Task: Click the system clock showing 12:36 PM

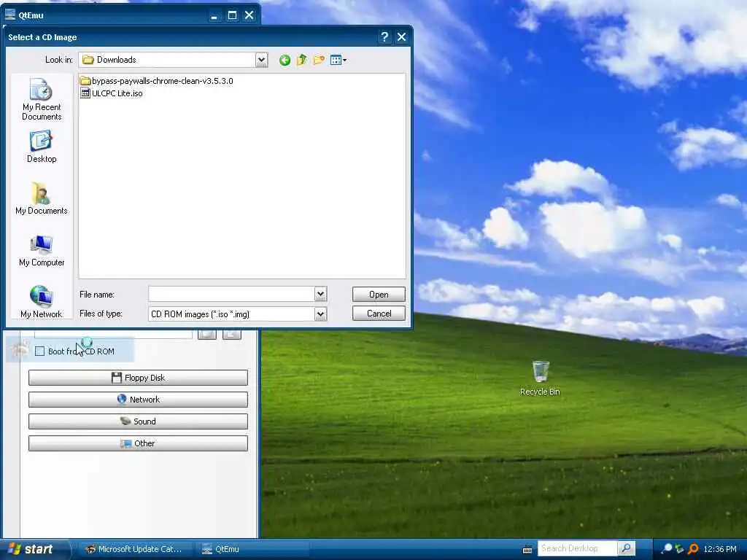Action: click(720, 549)
